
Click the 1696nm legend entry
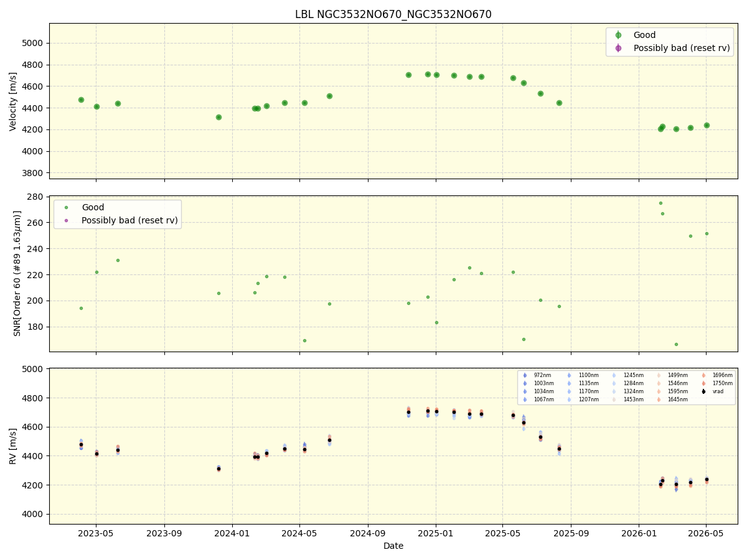click(716, 375)
